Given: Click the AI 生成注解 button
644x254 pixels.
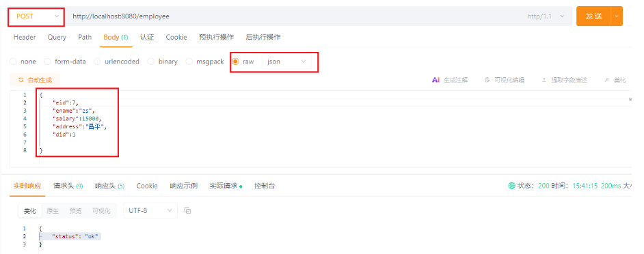Looking at the screenshot, I should point(450,80).
